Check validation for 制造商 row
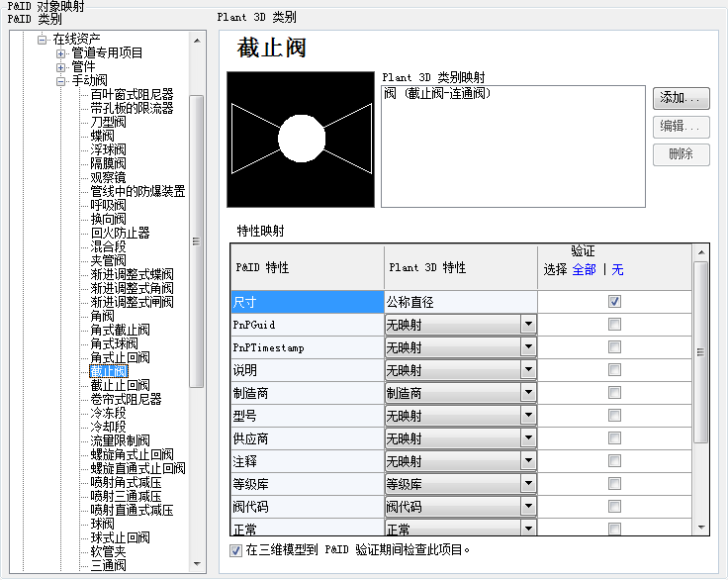Viewport: 728px width, 580px height. (x=614, y=393)
